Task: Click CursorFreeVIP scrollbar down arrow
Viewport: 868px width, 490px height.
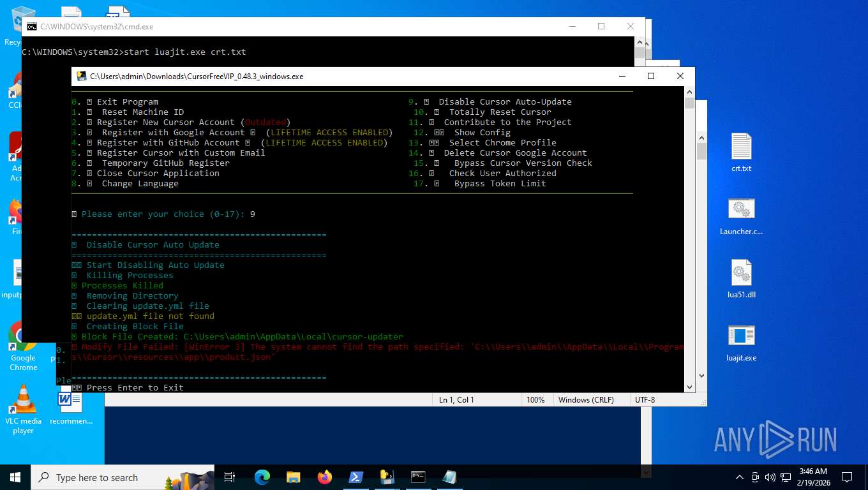Action: coord(689,387)
